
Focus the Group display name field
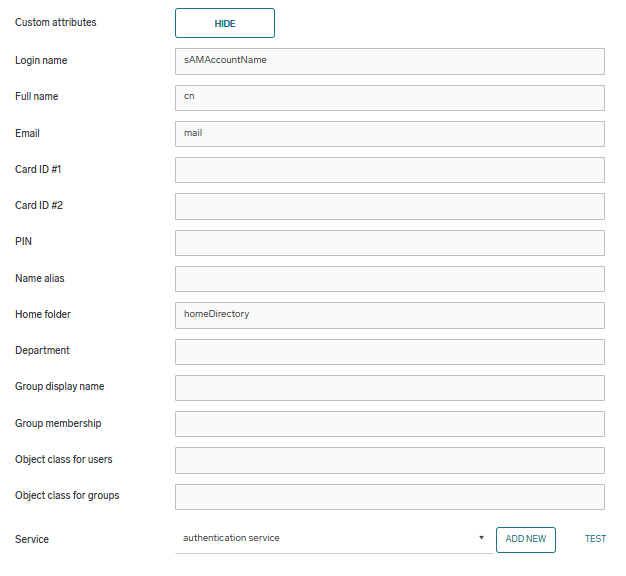[x=389, y=387]
